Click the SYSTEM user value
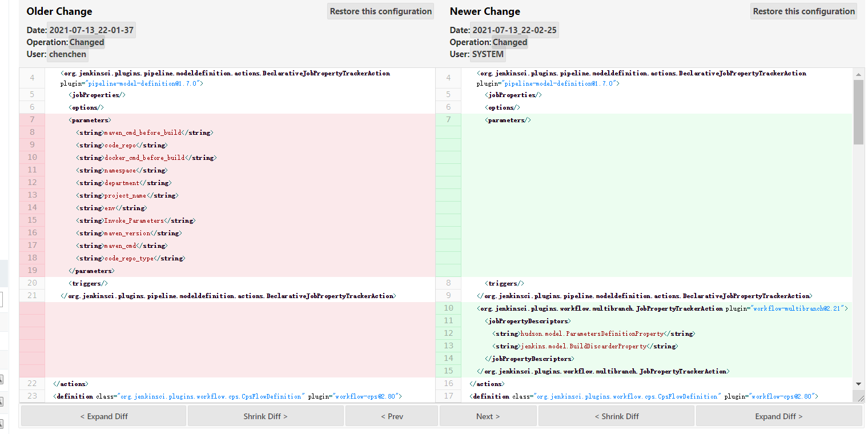868x434 pixels. pos(488,54)
